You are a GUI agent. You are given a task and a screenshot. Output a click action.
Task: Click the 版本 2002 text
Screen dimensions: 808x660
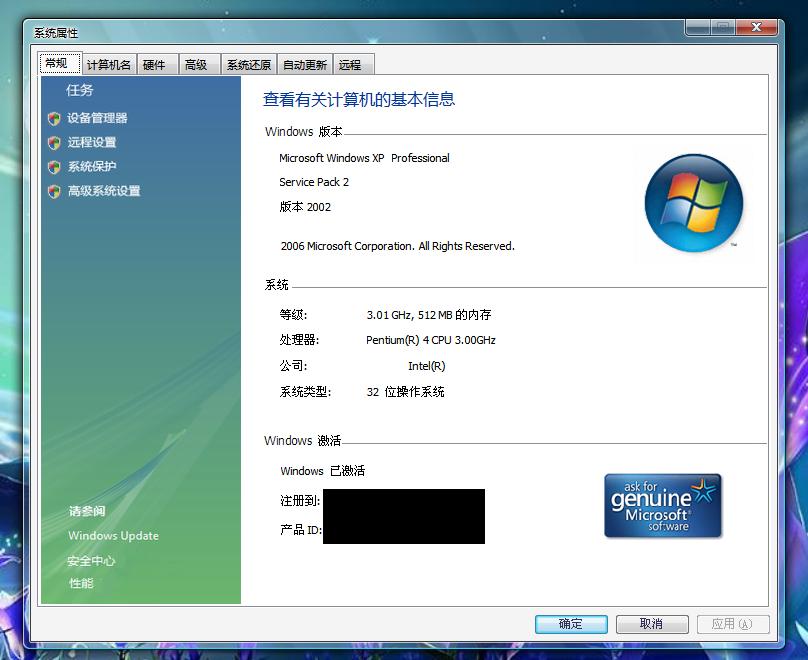(305, 207)
